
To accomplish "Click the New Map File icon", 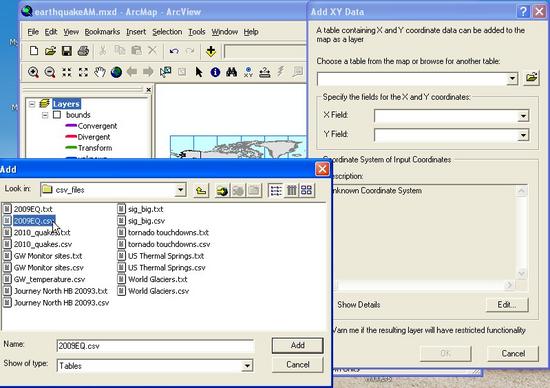I will [34, 51].
